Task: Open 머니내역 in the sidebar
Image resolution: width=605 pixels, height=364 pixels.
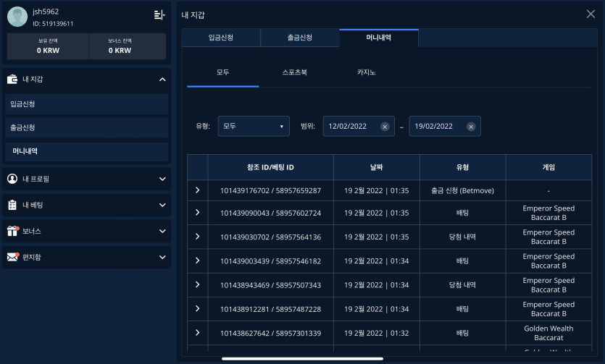Action: tap(86, 151)
